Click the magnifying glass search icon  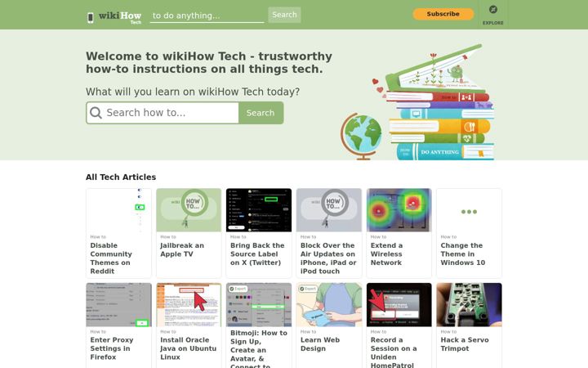pos(96,113)
